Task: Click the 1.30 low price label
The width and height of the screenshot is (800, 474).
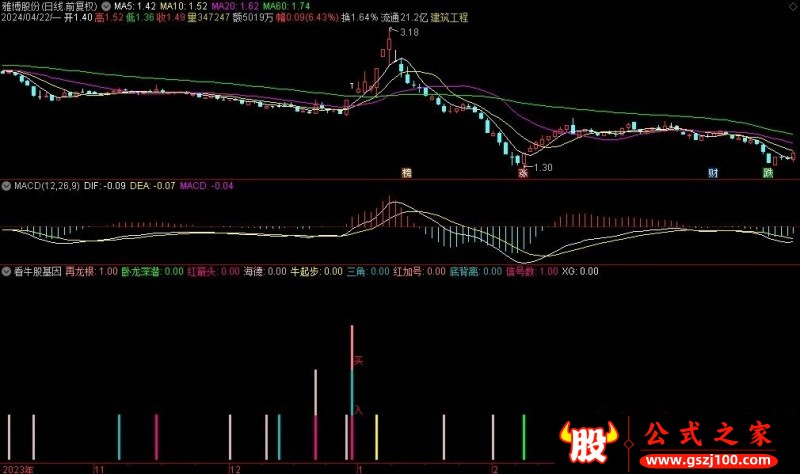Action: click(543, 167)
